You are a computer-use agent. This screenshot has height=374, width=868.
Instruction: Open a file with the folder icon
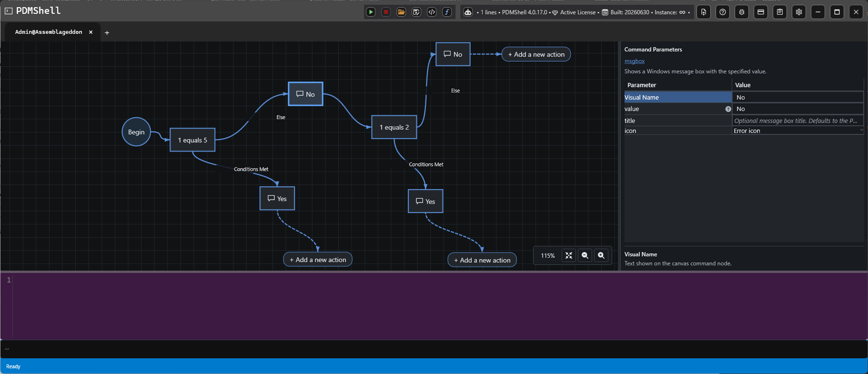pyautogui.click(x=401, y=12)
